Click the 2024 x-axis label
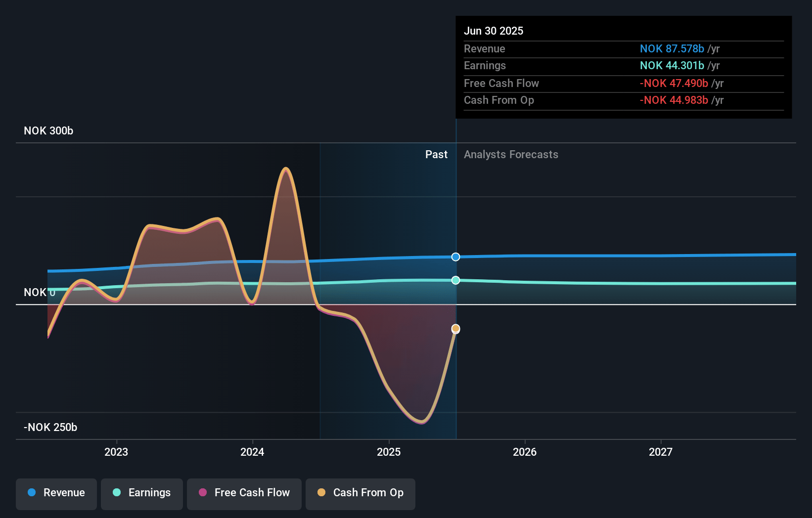Image resolution: width=812 pixels, height=518 pixels. (252, 452)
